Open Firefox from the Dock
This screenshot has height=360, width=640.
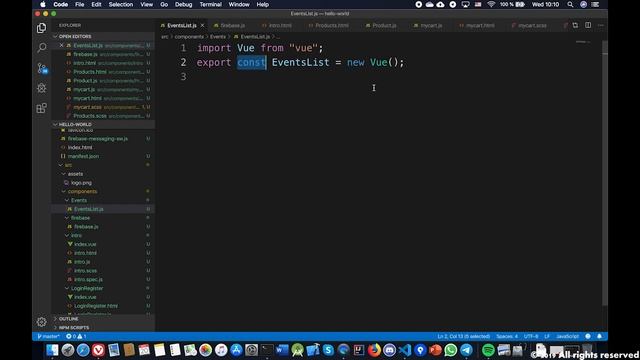click(x=374, y=350)
